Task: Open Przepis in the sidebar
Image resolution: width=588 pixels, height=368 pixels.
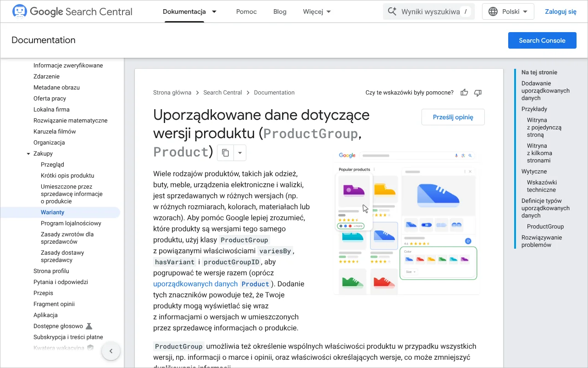Action: click(43, 293)
